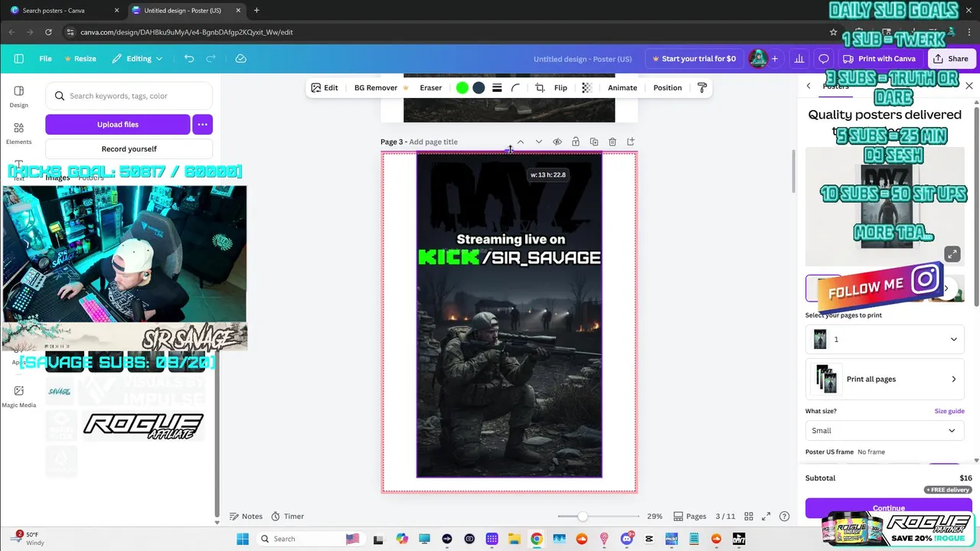Add a collaborator with the plus icon

(774, 58)
